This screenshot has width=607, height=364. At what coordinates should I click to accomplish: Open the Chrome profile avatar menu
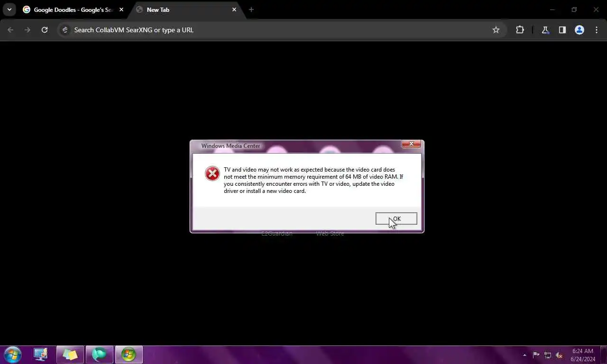point(579,30)
